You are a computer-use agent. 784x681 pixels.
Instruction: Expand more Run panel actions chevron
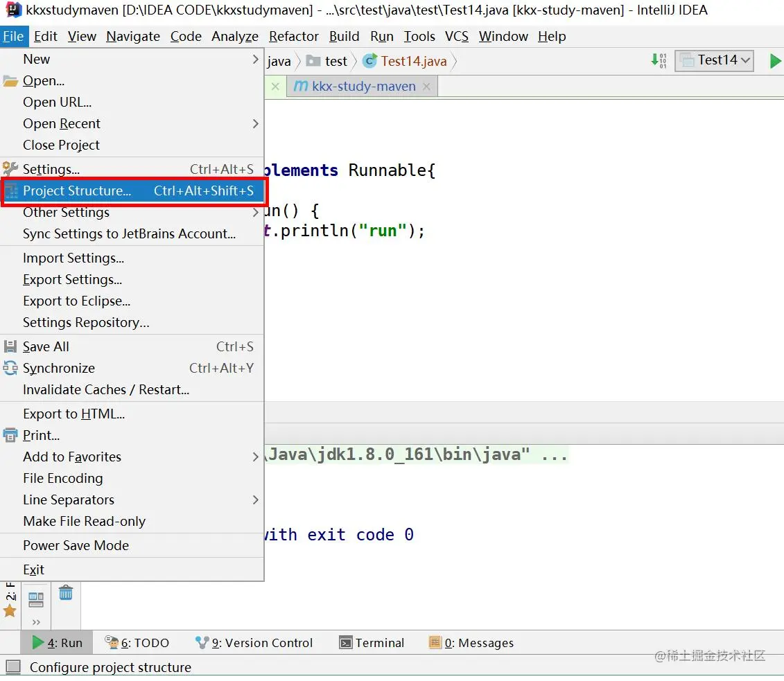pos(36,622)
